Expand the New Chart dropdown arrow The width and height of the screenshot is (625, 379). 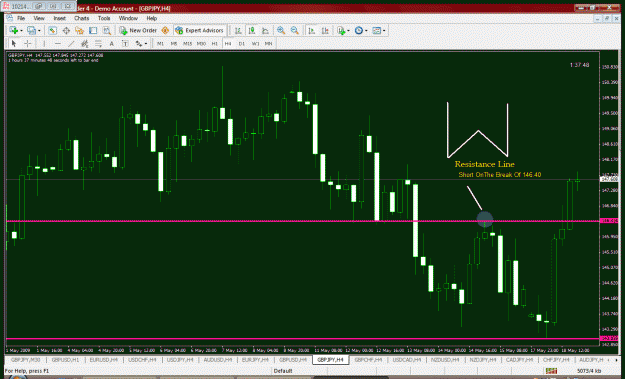(x=21, y=31)
